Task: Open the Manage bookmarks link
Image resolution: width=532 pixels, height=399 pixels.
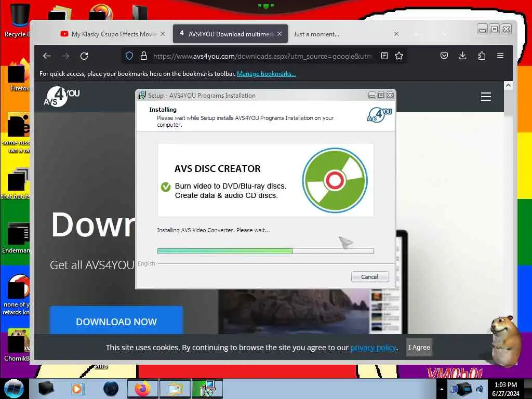Action: click(267, 74)
